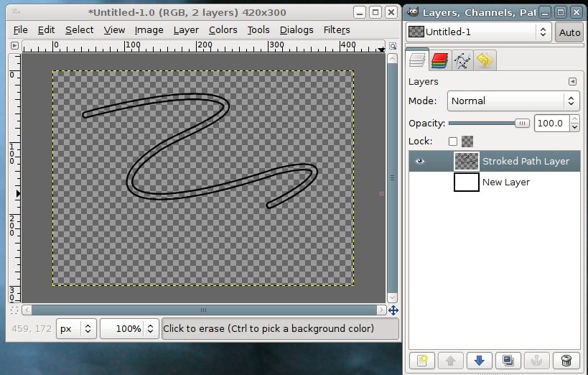The height and width of the screenshot is (375, 588).
Task: Click the Stroked Path Layer thumbnail
Action: click(467, 162)
